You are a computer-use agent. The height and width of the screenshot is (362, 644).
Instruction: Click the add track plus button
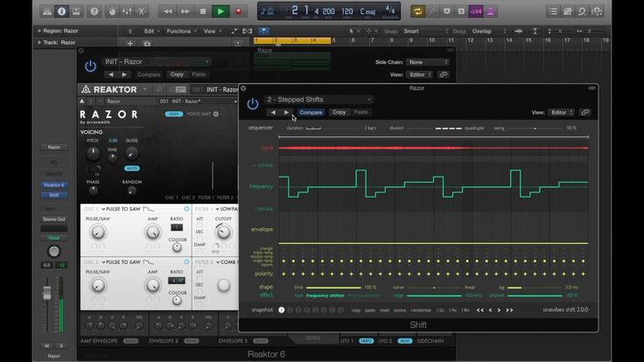[x=129, y=43]
